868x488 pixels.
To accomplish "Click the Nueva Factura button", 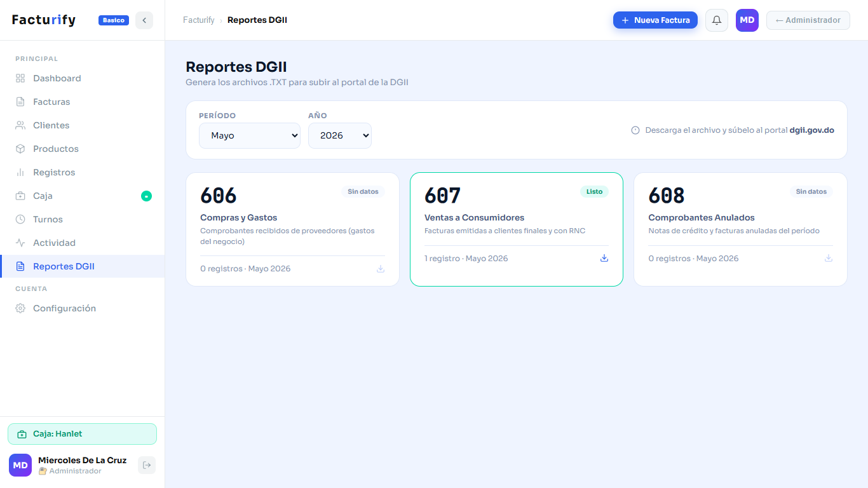I will pos(655,20).
